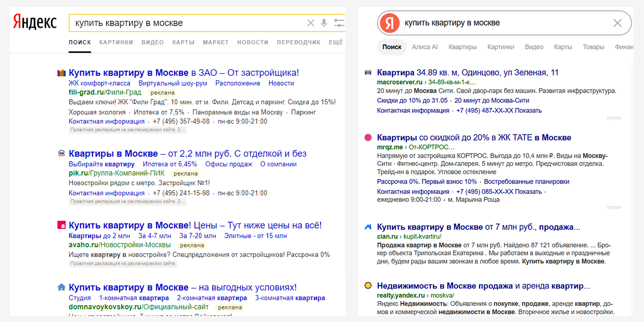Viewport: 644px width, 322px height.
Task: Click the round red Я logo in the right window
Action: (390, 23)
